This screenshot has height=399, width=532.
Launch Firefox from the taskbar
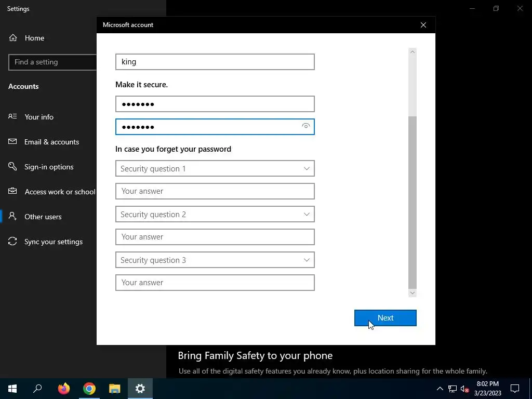pos(63,389)
